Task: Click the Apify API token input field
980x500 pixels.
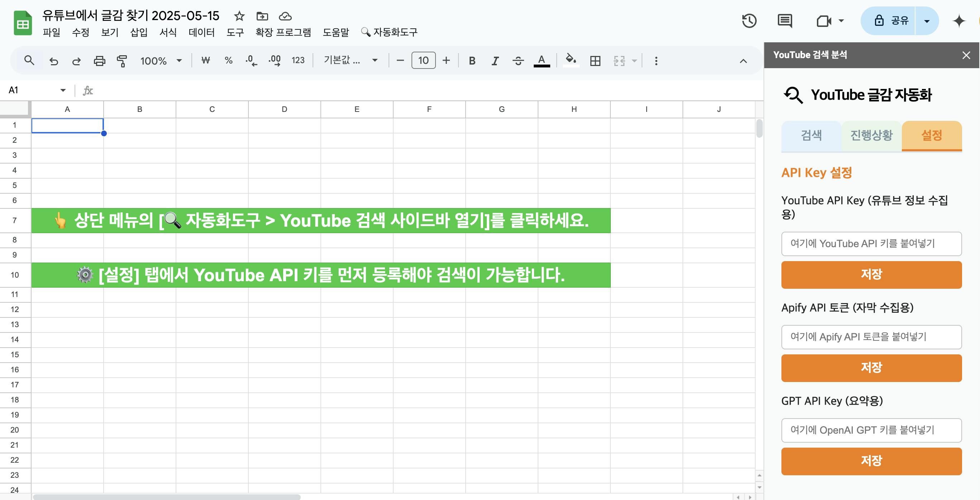Action: click(x=872, y=337)
